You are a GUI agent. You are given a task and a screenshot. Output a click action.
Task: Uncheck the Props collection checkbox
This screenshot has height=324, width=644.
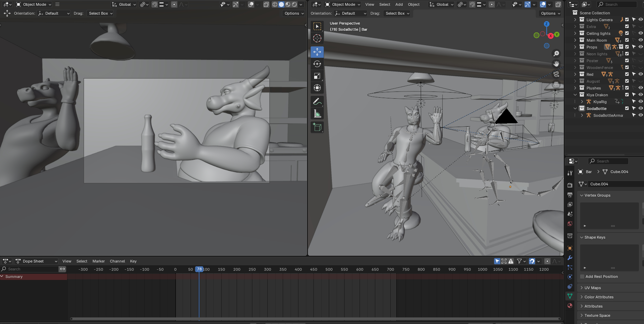tap(627, 47)
